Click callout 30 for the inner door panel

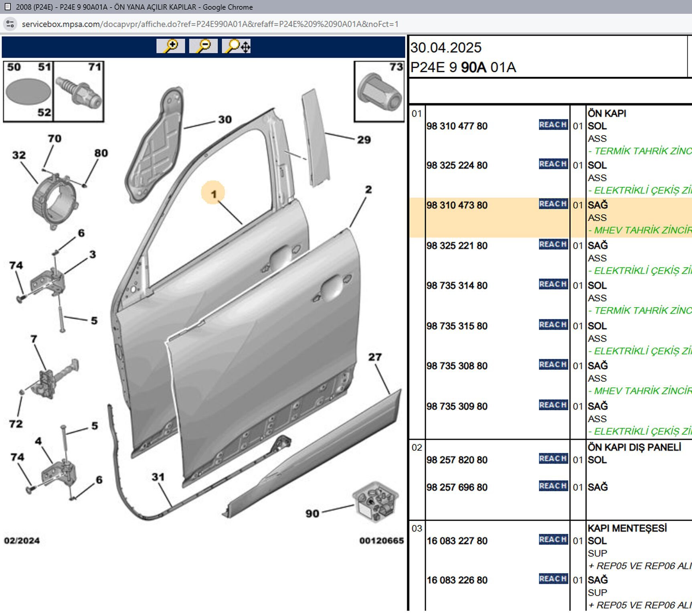click(x=225, y=120)
